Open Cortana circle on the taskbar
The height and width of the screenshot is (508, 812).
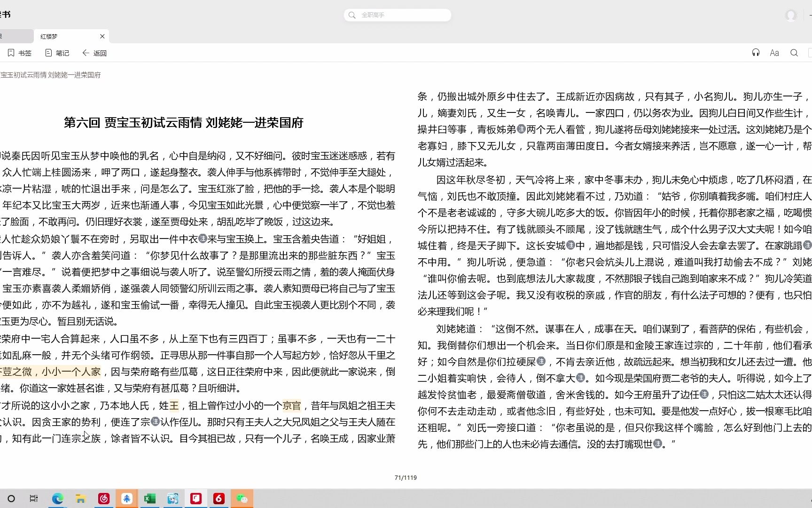tap(11, 499)
